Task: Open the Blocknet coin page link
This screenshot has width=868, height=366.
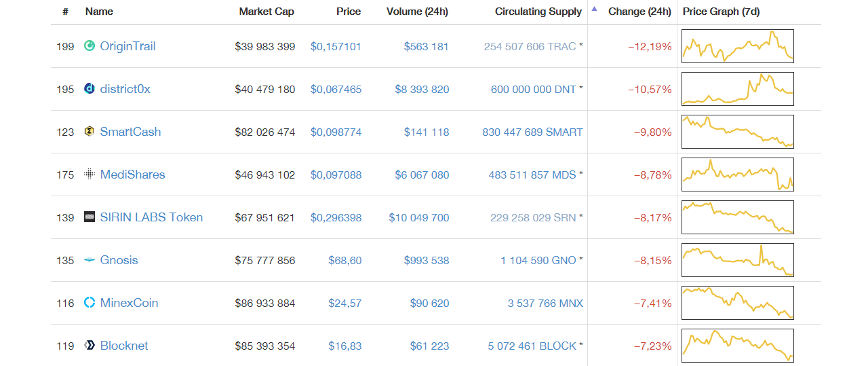Action: 124,346
